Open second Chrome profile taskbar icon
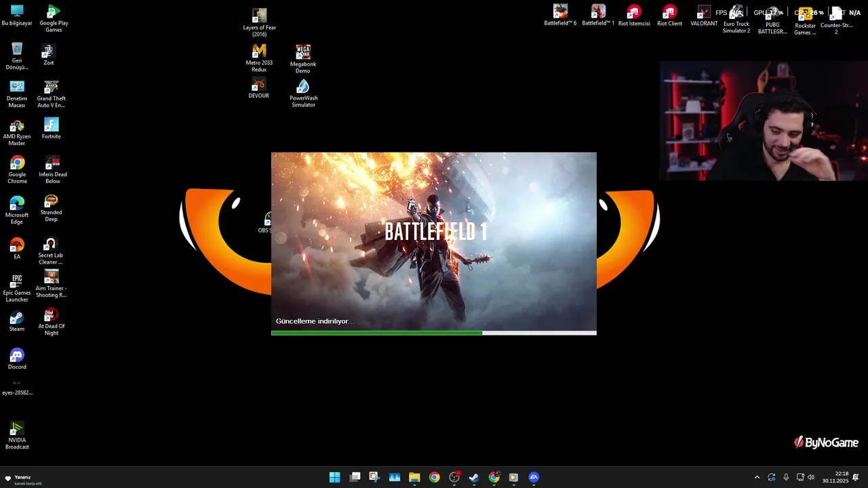 click(x=494, y=477)
